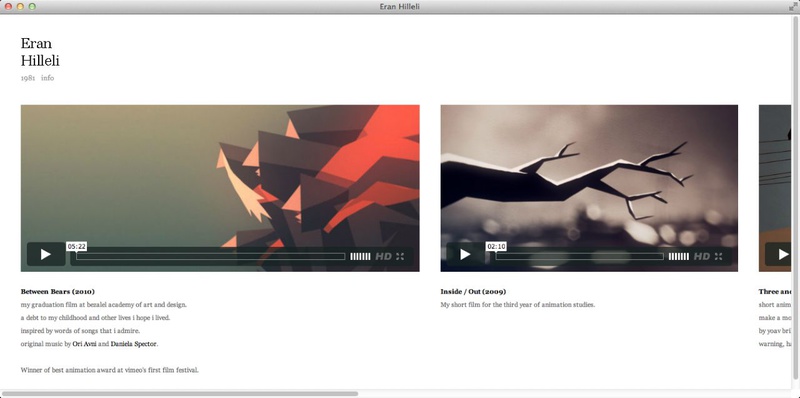Play the Between Bears video
This screenshot has height=398, width=800.
(46, 254)
